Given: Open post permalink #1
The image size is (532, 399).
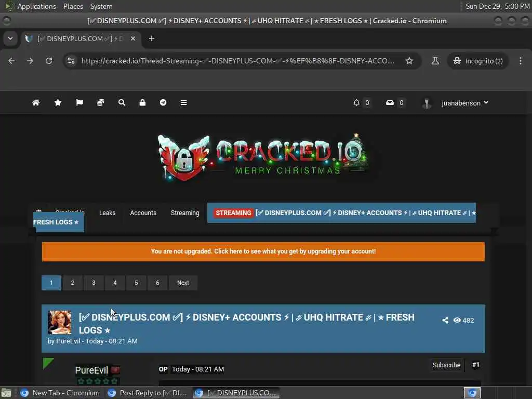Looking at the screenshot, I should pyautogui.click(x=476, y=365).
